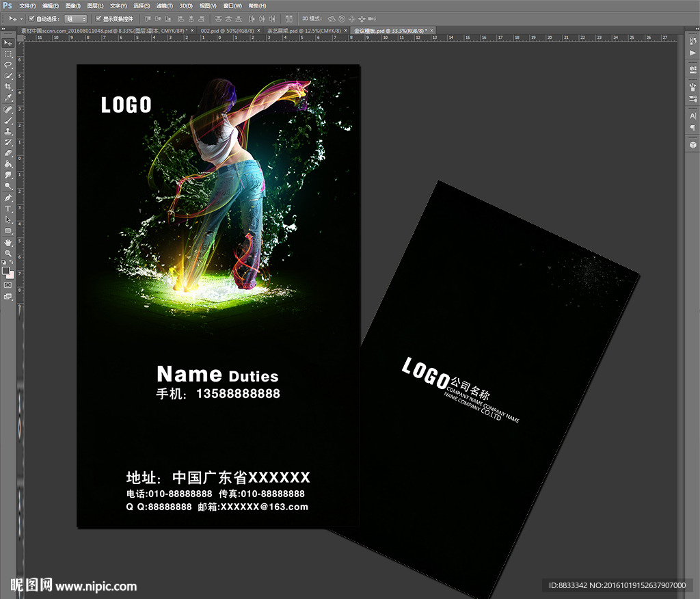Open the auto-select 组 dropdown
Image resolution: width=700 pixels, height=599 pixels.
point(75,18)
